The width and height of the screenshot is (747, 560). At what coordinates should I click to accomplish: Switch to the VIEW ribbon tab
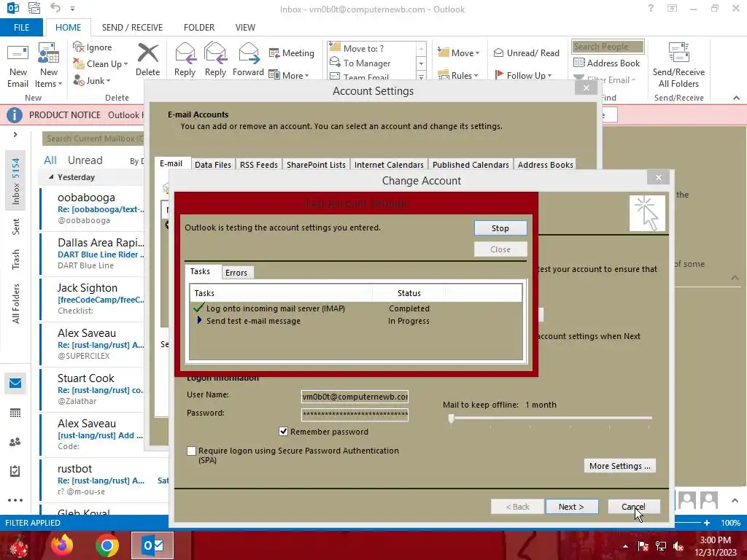245,27
